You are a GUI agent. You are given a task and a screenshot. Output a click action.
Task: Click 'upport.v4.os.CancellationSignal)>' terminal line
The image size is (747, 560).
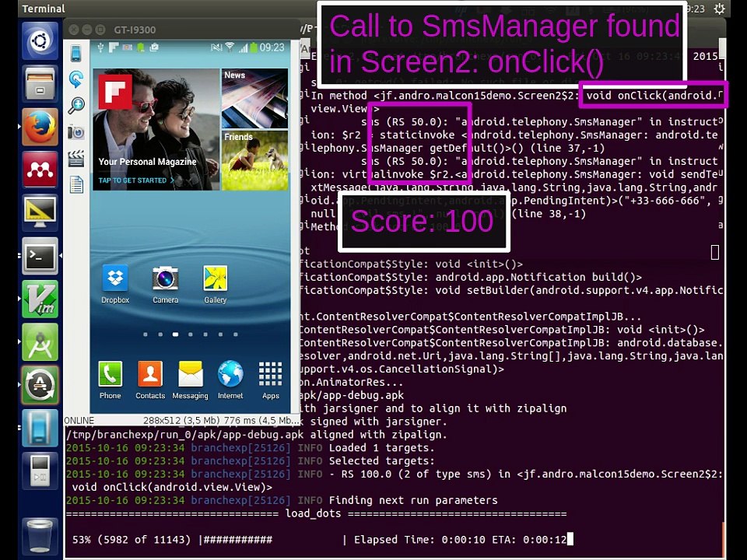(x=402, y=369)
